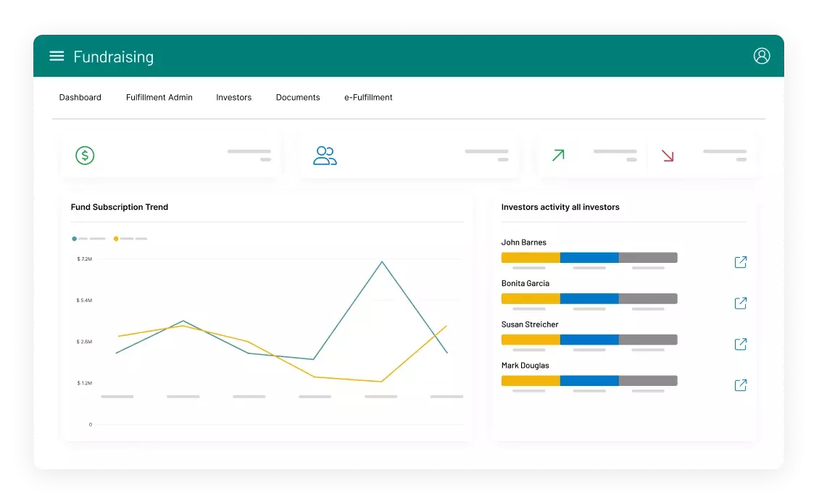Switch to the Dashboard tab
The image size is (819, 504).
pos(80,98)
